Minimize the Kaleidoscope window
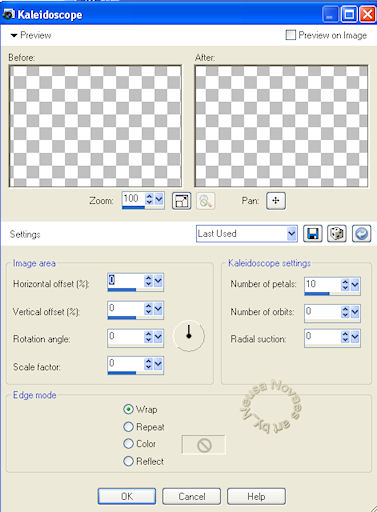Screen dimensions: 377x512 coord(330,15)
